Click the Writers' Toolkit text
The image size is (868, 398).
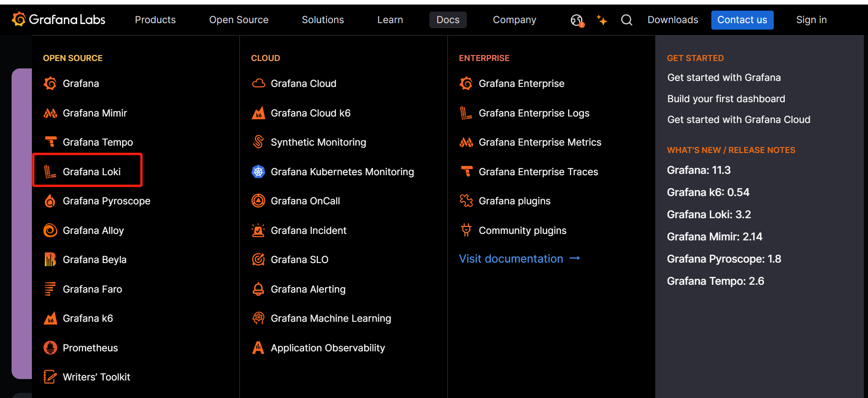point(96,377)
